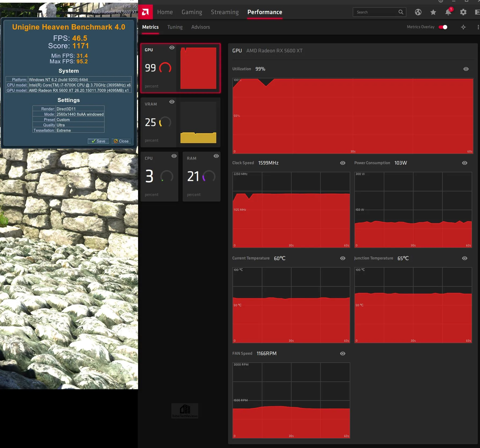Click the '2560x1440 8xAA windowed' mode cell

pos(80,114)
